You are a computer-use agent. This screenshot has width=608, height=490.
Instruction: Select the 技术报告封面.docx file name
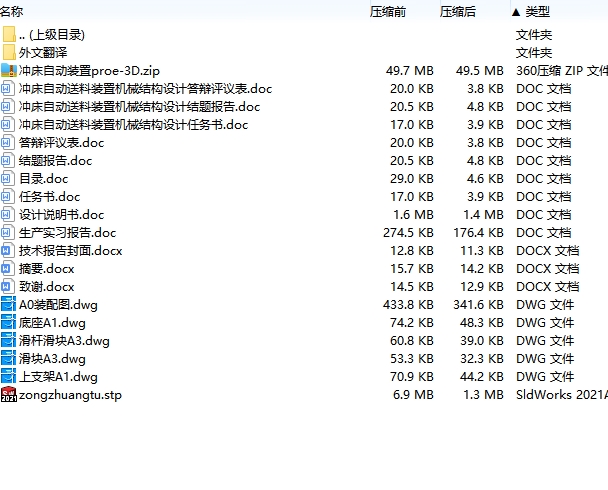coord(70,251)
